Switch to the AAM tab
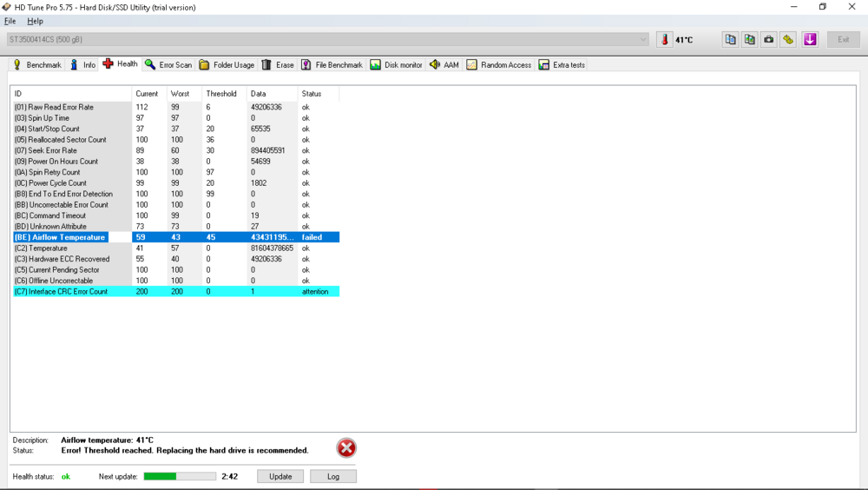This screenshot has height=490, width=868. [444, 65]
